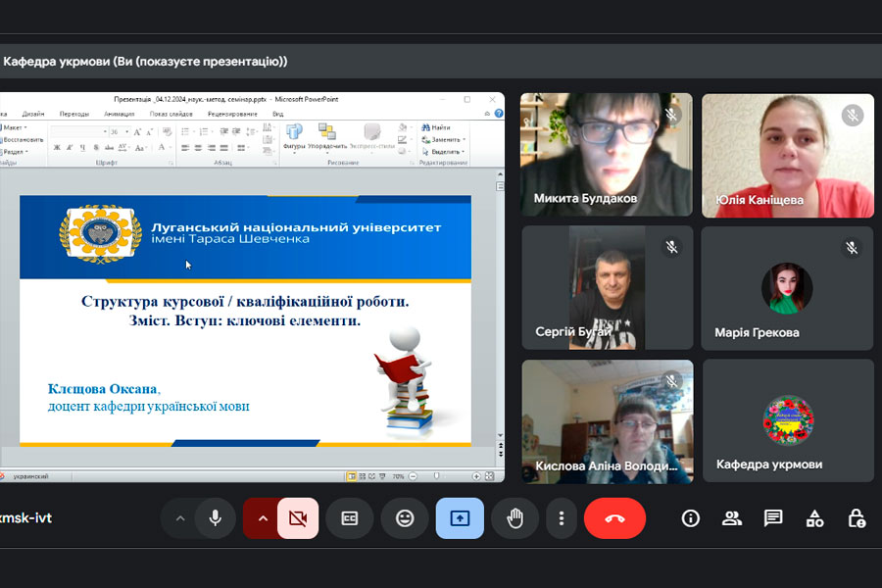The width and height of the screenshot is (882, 588).
Task: Align text left in paragraph group
Action: click(185, 148)
